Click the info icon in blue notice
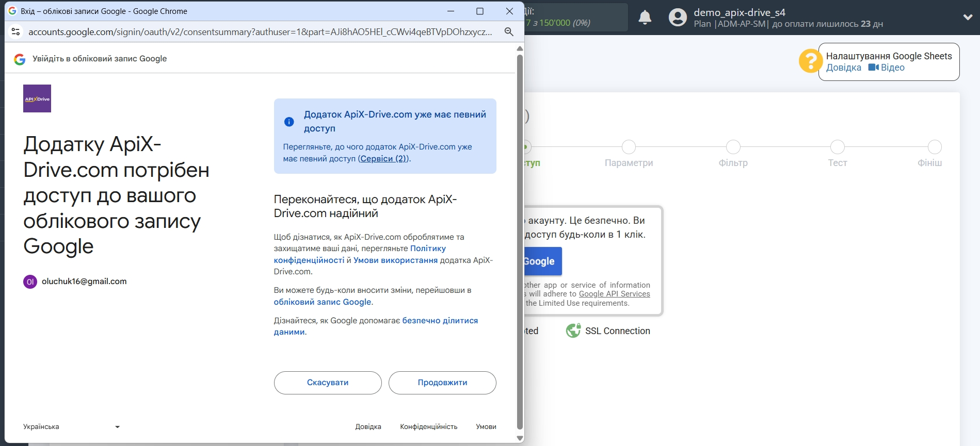This screenshot has height=446, width=980. tap(289, 122)
